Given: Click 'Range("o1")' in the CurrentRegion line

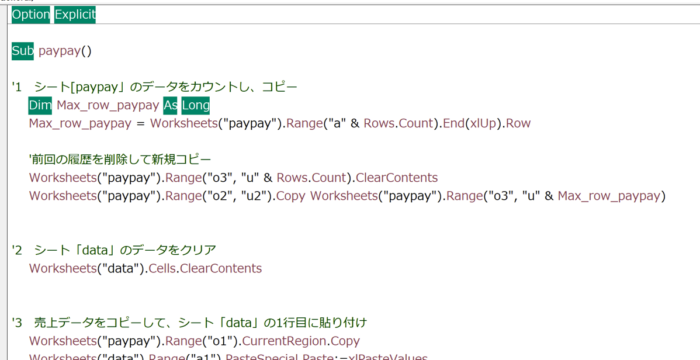Looking at the screenshot, I should coord(203,341).
